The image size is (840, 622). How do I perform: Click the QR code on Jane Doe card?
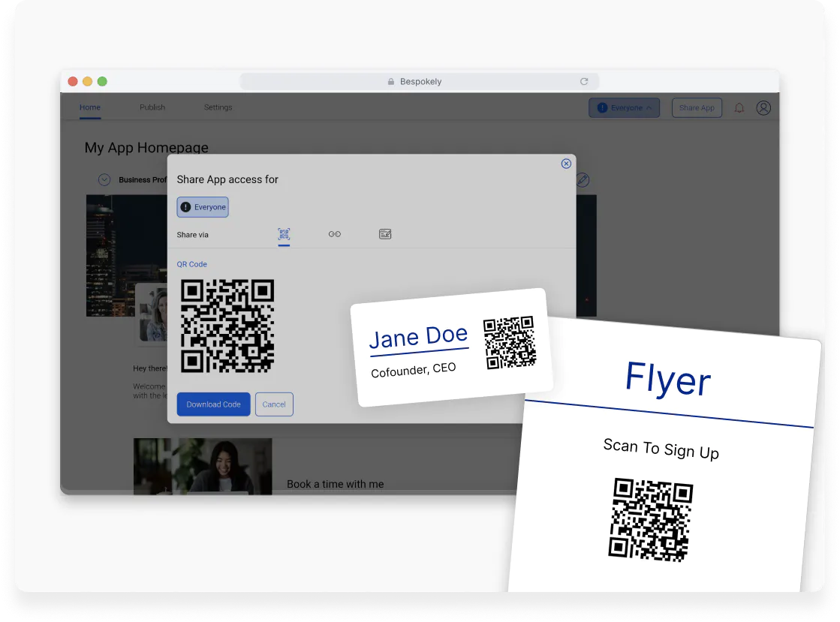510,343
